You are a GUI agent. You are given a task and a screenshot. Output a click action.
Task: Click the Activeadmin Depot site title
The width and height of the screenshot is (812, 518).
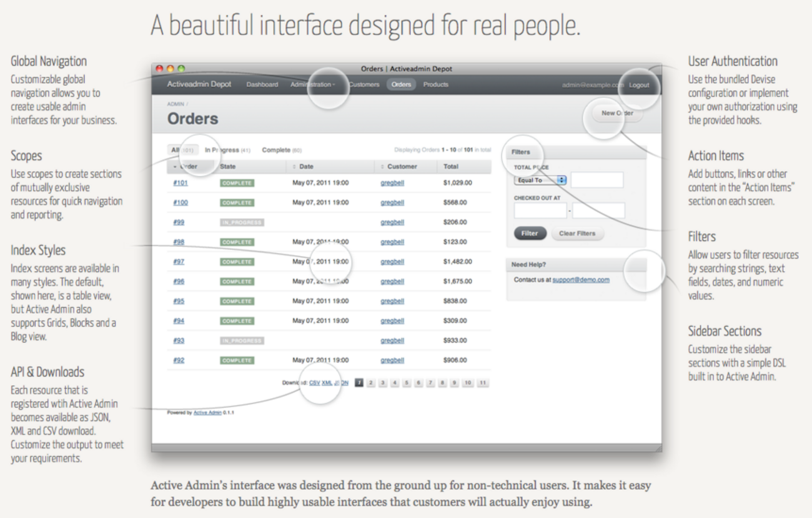[x=199, y=84]
